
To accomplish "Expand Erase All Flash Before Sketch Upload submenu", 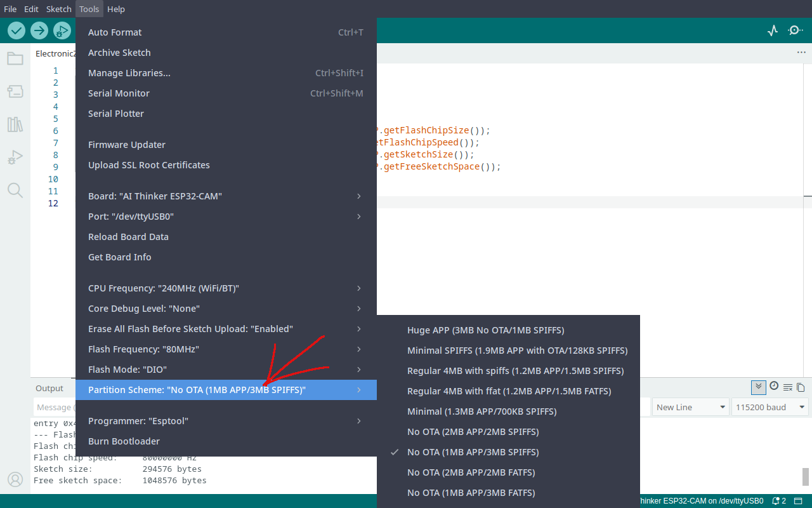I will [226, 329].
